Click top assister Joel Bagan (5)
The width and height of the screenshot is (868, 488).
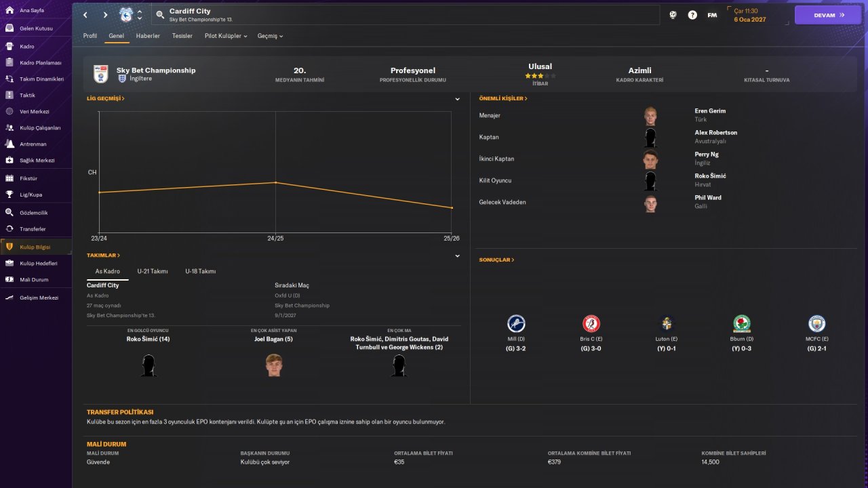point(273,339)
